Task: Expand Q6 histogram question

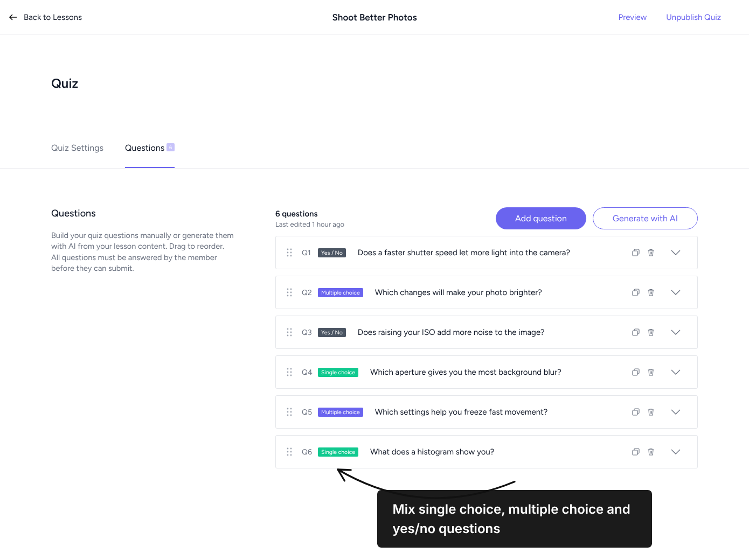Action: click(x=676, y=452)
